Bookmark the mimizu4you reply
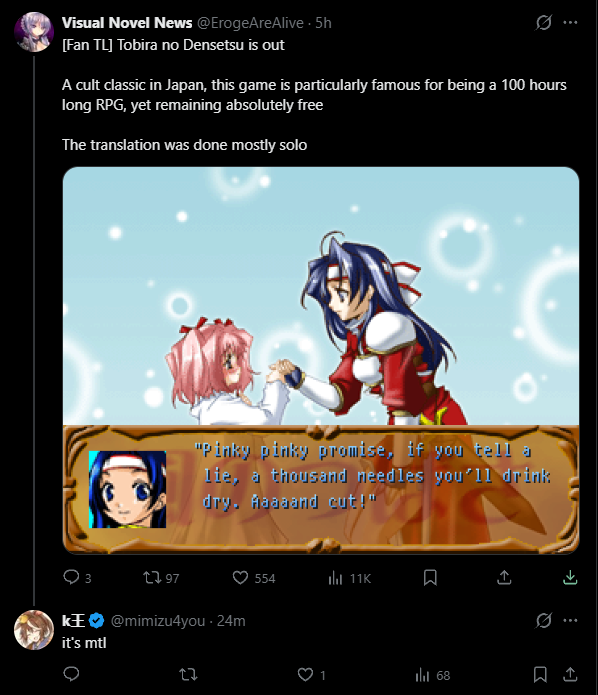 [x=540, y=674]
